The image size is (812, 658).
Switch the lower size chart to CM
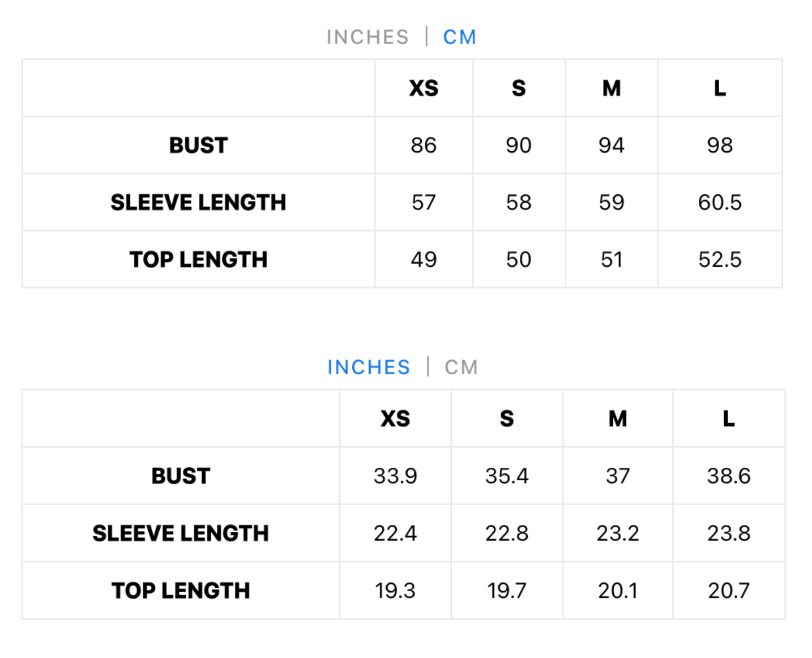pyautogui.click(x=461, y=368)
